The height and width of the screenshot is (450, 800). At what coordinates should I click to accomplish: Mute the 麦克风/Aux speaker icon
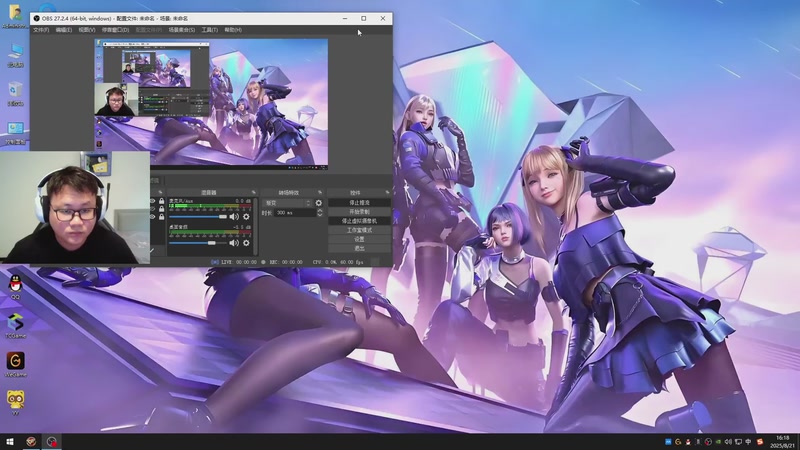[234, 217]
